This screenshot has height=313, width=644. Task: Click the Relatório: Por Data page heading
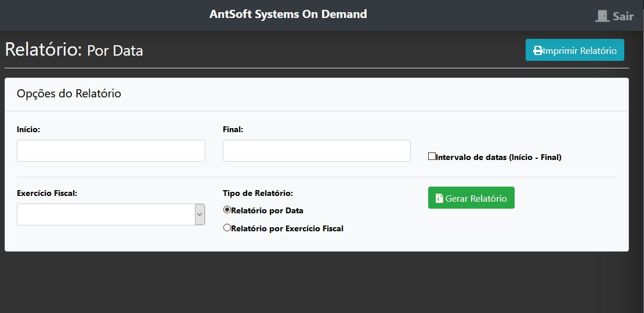tap(74, 50)
